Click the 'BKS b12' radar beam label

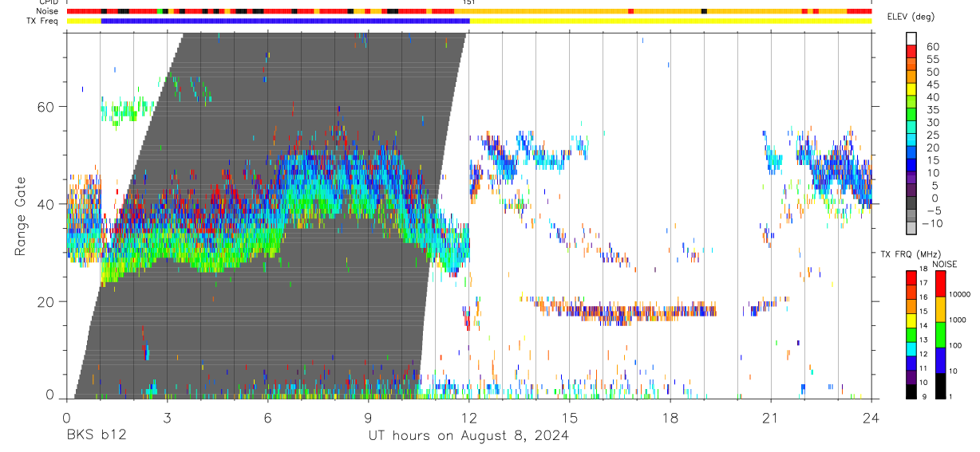(96, 435)
